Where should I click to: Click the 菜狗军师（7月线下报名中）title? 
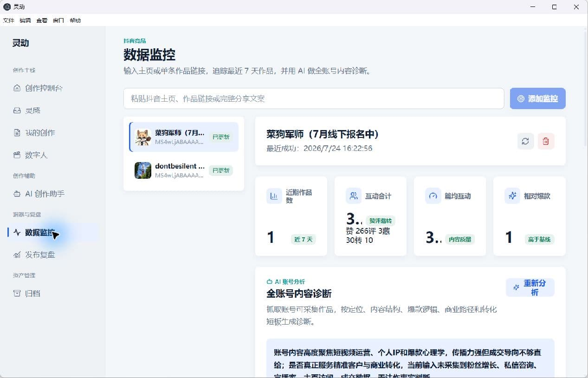(323, 134)
